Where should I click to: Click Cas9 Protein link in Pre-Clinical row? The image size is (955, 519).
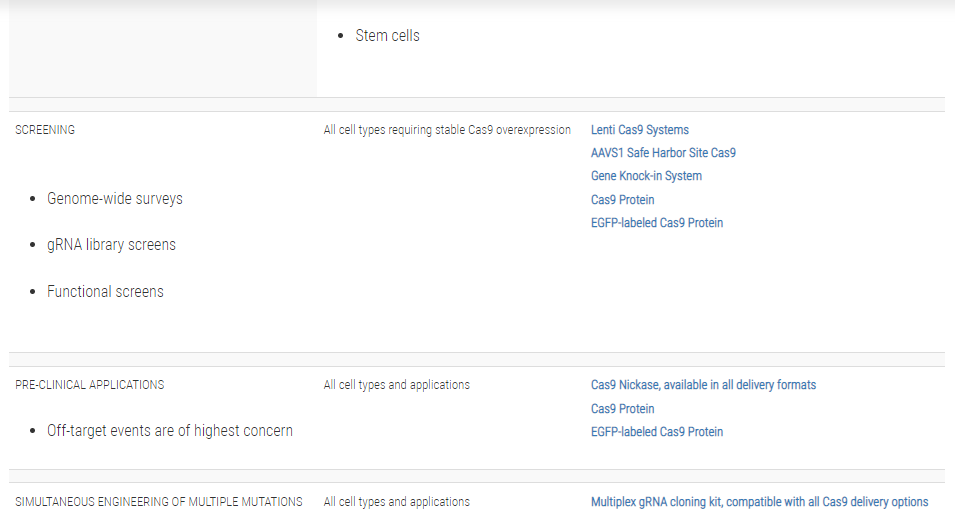pyautogui.click(x=622, y=409)
